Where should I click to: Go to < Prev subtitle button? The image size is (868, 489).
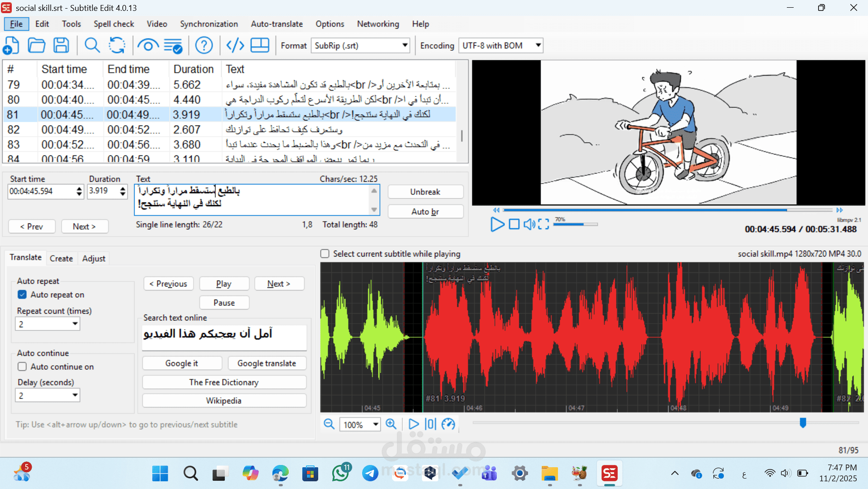[32, 226]
